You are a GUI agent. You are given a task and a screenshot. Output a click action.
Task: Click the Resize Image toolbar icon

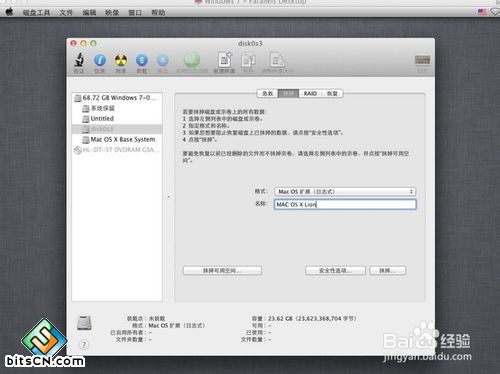[277, 60]
